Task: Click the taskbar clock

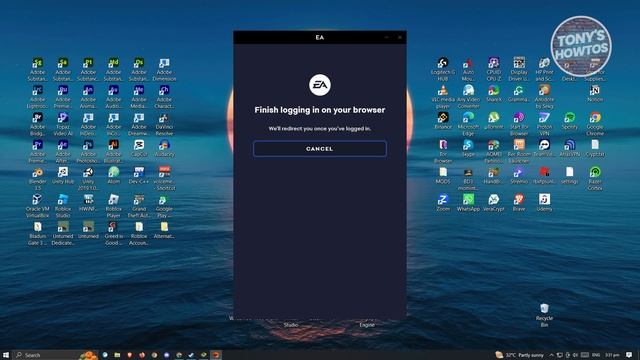Action: [x=612, y=355]
